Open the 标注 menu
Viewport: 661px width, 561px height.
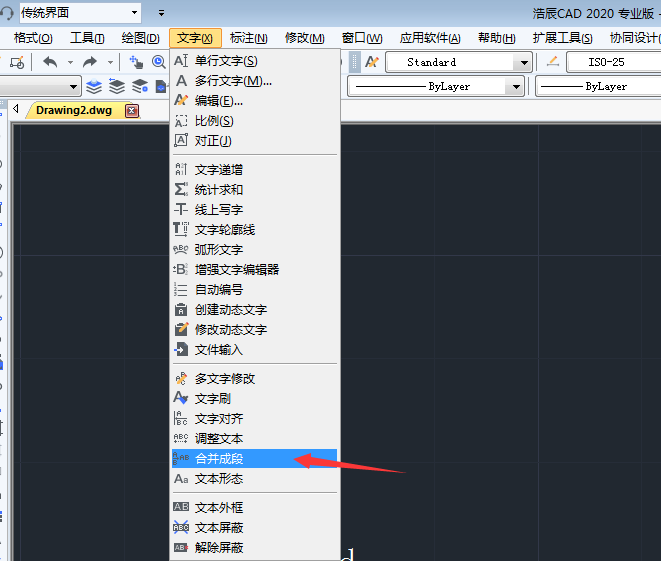[248, 38]
